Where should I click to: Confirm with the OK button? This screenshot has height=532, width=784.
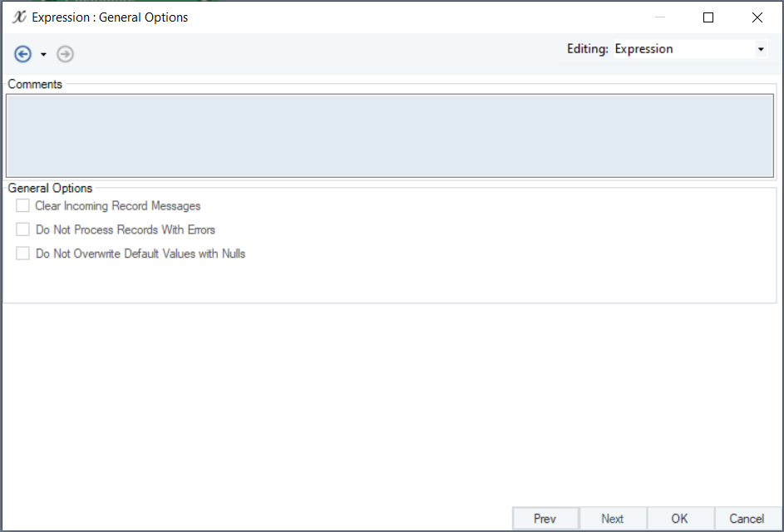point(680,519)
